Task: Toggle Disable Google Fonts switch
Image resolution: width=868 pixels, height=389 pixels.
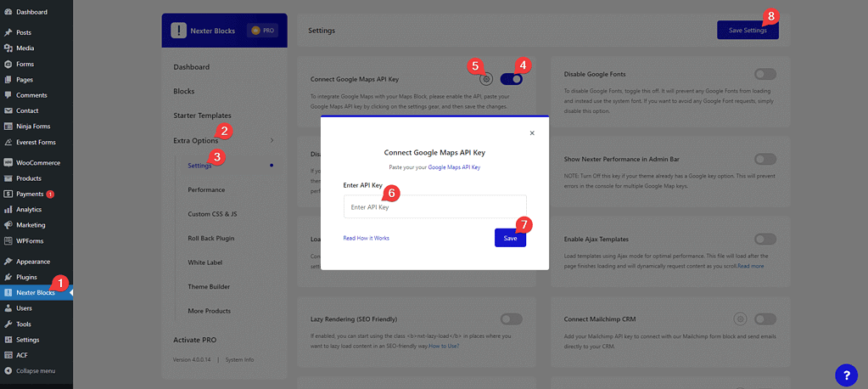Action: coord(765,74)
